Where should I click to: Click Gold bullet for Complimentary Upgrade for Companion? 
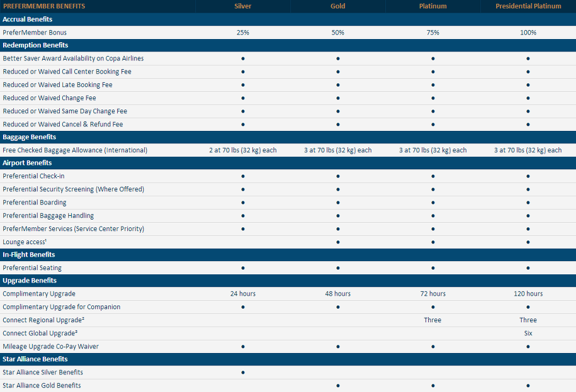338,307
